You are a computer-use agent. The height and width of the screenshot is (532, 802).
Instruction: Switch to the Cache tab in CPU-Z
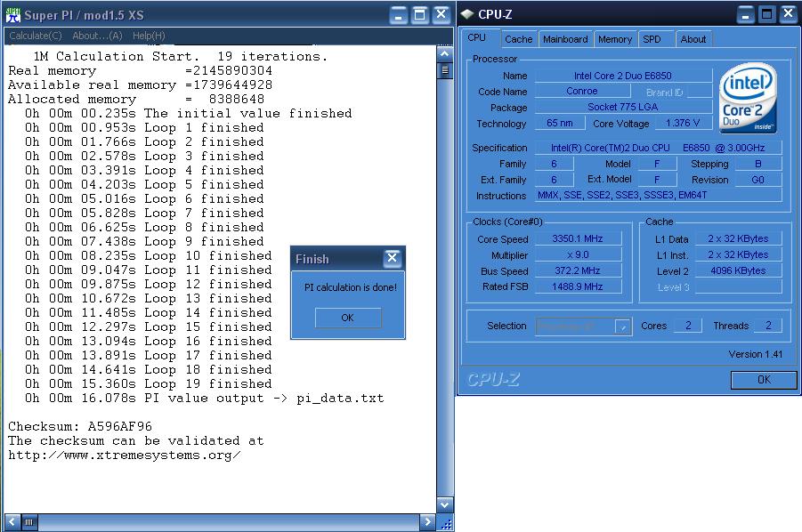tap(519, 39)
